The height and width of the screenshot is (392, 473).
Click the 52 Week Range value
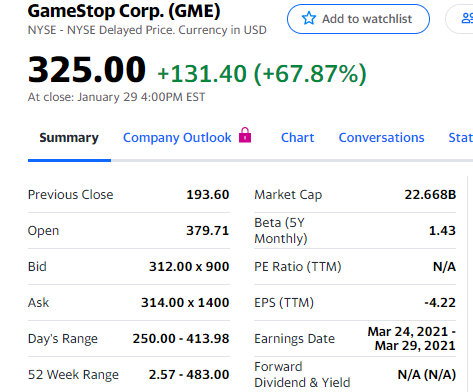(x=189, y=375)
